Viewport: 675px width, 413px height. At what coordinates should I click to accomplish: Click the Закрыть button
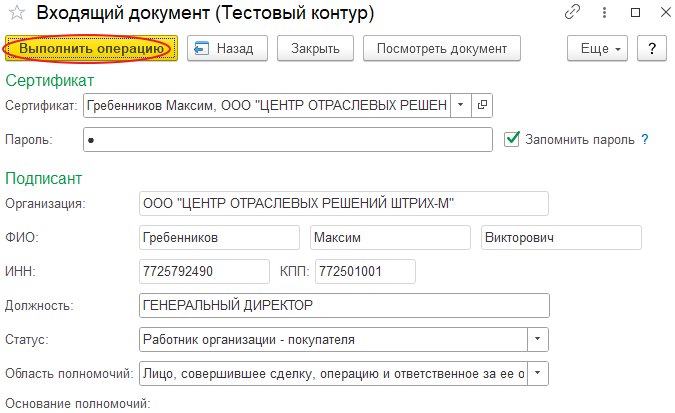tap(315, 48)
